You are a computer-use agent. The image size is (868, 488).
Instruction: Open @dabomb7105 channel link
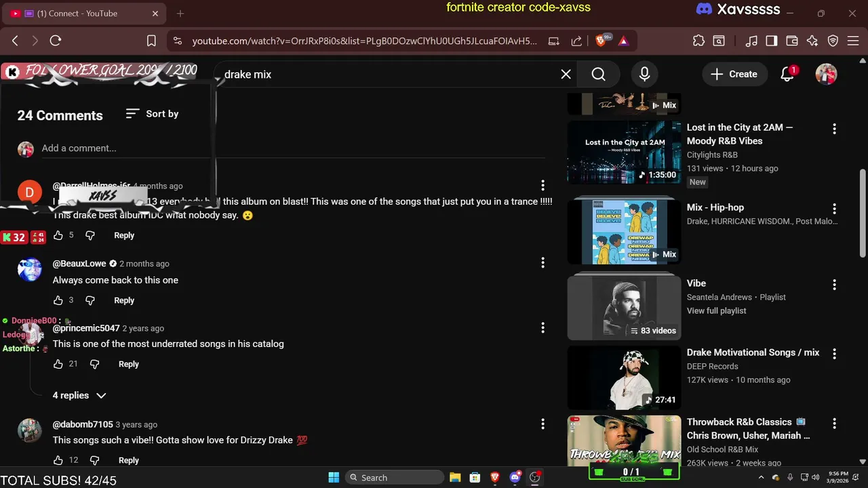pos(83,424)
